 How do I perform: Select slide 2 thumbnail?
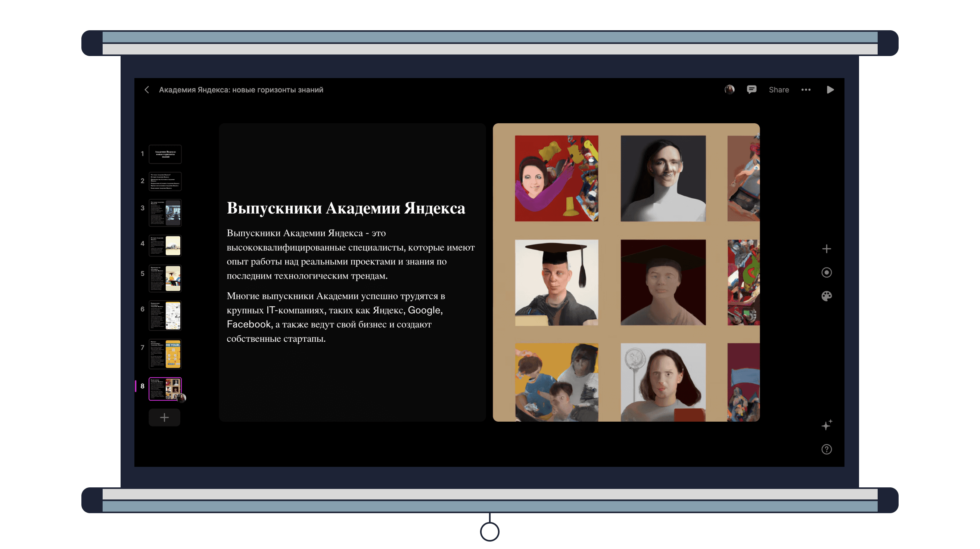click(165, 181)
